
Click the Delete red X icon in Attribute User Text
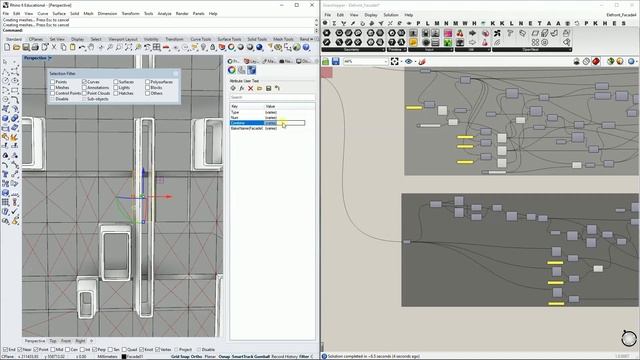pyautogui.click(x=251, y=88)
